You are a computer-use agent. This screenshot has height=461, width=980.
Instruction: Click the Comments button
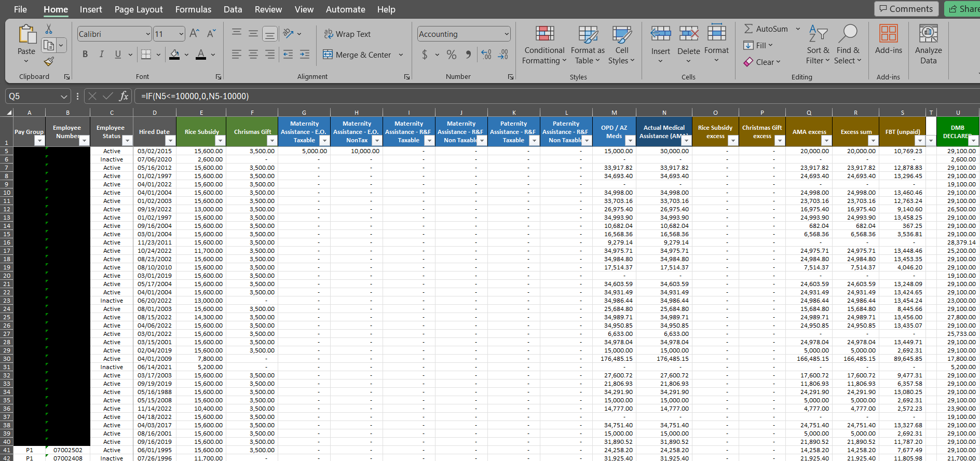pyautogui.click(x=906, y=9)
